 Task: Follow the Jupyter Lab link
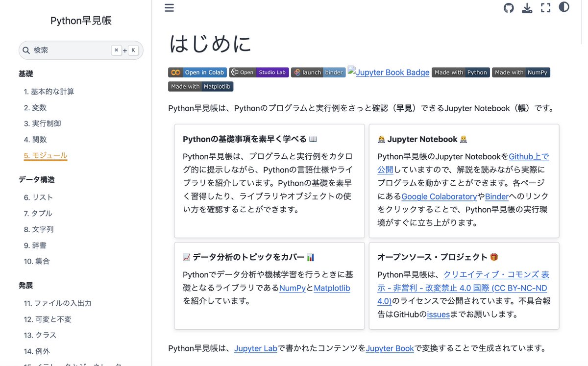coord(256,349)
